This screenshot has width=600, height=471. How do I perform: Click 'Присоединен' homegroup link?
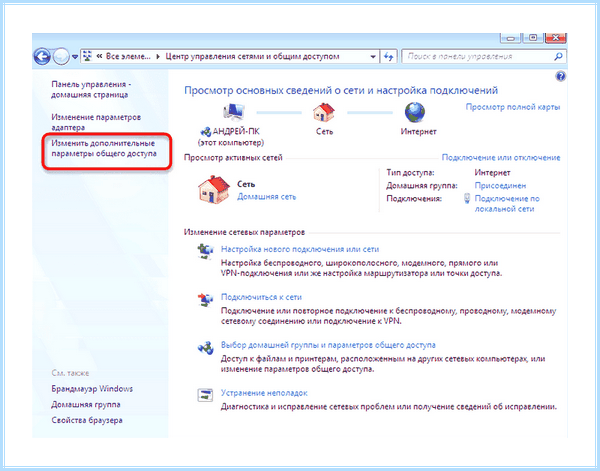pyautogui.click(x=500, y=186)
